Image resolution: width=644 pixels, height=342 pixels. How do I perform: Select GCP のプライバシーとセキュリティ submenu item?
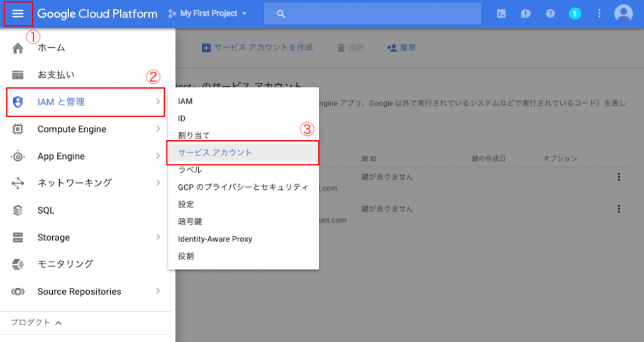pos(243,187)
